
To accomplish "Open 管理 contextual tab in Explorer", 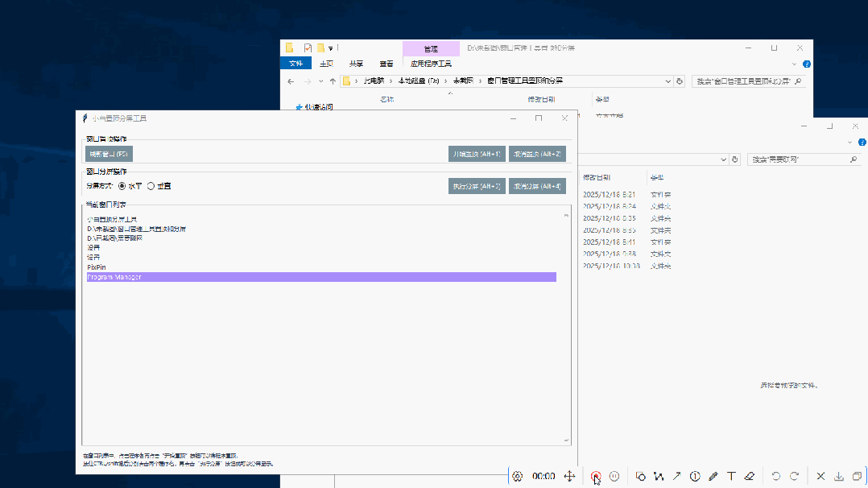I will [431, 49].
